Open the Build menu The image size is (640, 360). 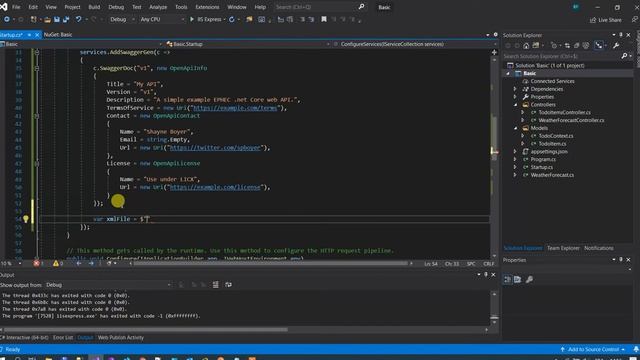coord(94,7)
